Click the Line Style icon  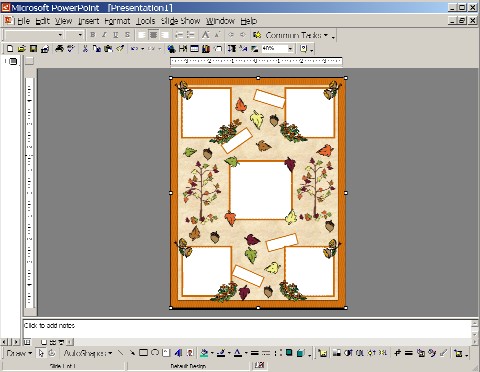[x=255, y=353]
